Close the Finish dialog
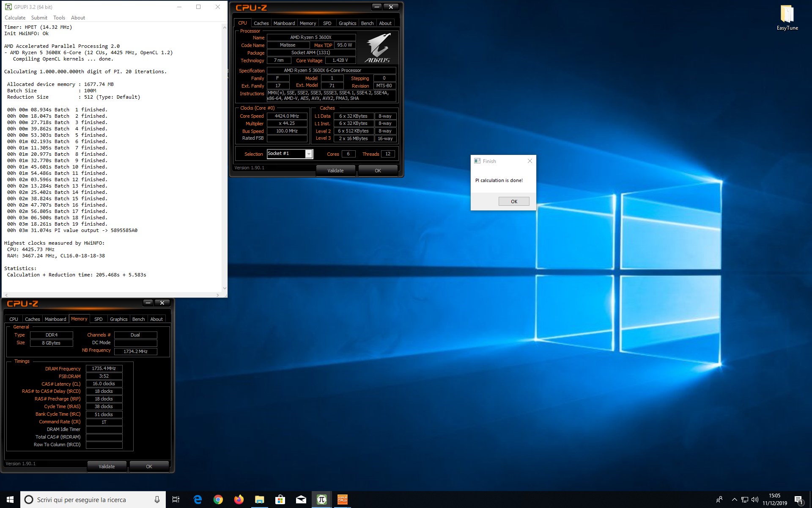812x508 pixels. pos(530,161)
